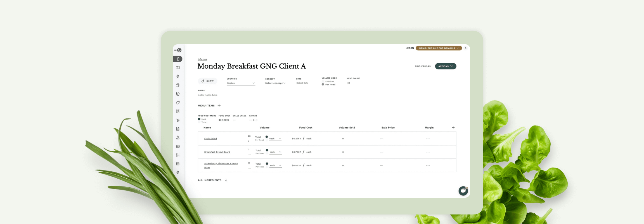Toggle Volume Mode between Absolute and Per head
Image resolution: width=644 pixels, height=224 pixels.
(x=323, y=83)
